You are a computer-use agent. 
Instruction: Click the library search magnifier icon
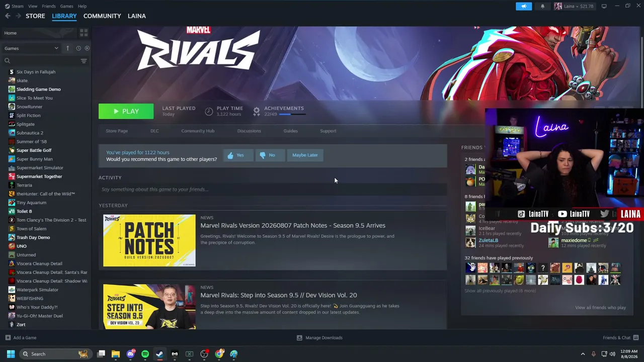coord(7,61)
